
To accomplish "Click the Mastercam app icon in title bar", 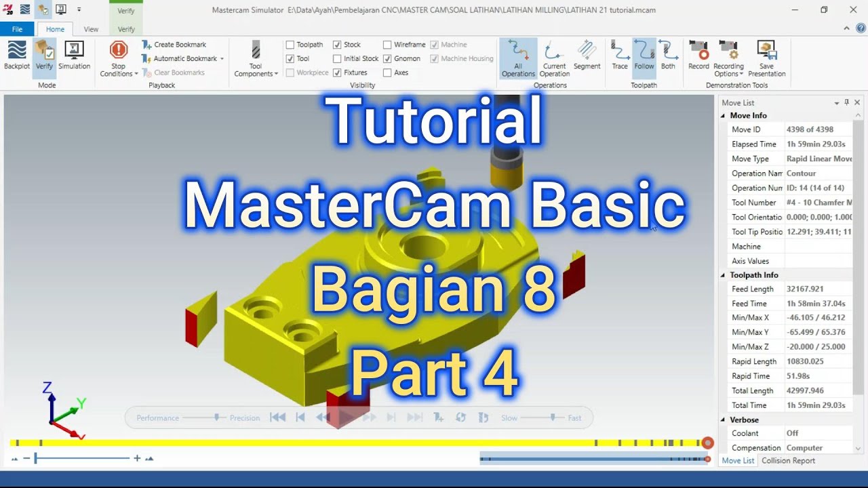I will [x=7, y=9].
